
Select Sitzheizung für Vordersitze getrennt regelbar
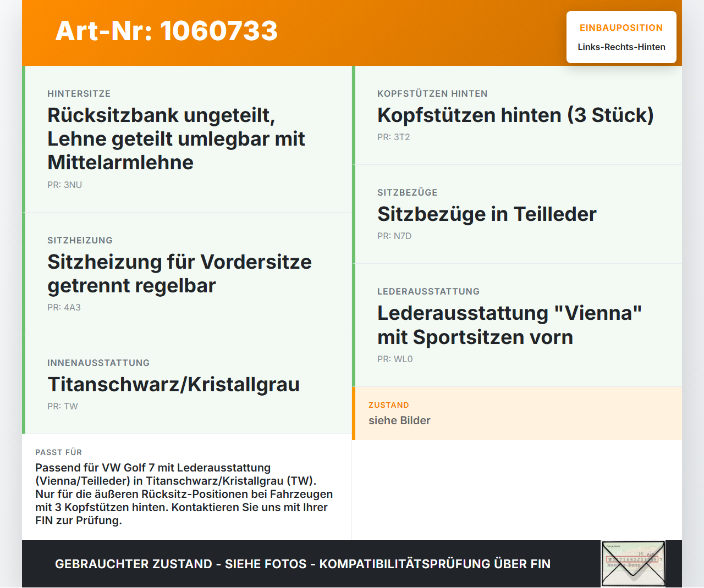(x=179, y=274)
